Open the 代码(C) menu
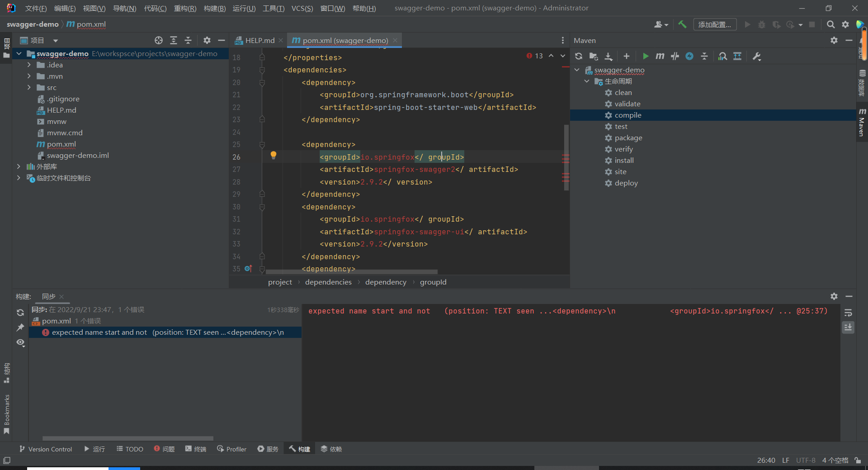Screen dimensions: 868x470 (155, 8)
